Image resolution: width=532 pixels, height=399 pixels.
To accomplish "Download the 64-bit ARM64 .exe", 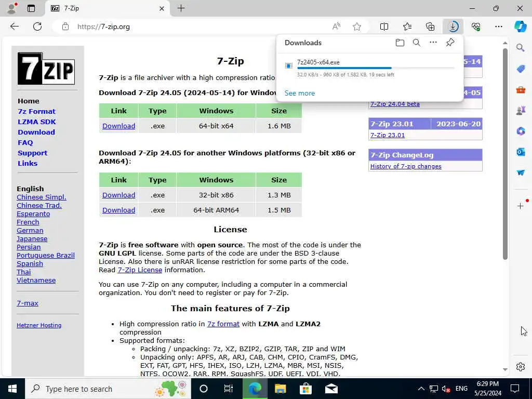I will coord(119,210).
